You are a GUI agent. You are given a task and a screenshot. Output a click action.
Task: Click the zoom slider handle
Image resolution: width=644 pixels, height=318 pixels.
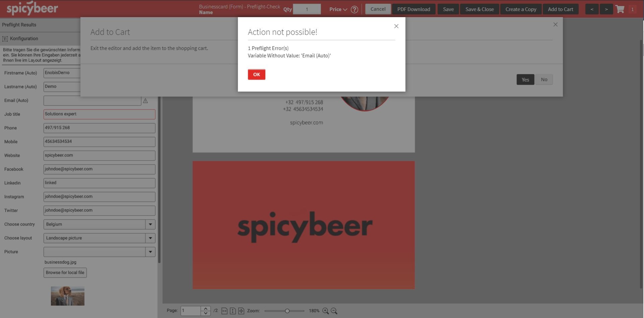[287, 311]
